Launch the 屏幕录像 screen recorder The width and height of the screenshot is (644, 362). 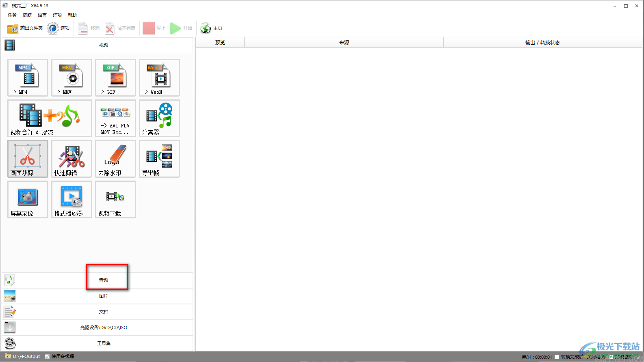pos(28,199)
